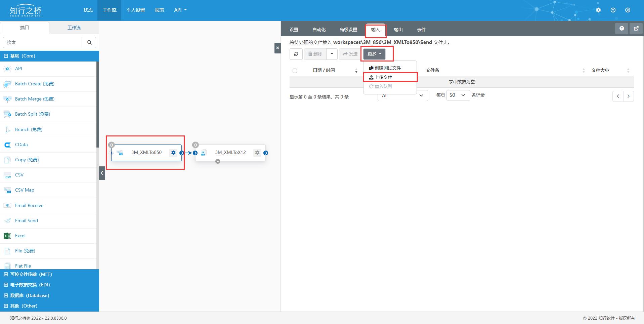Open panel in new window icon
Viewport: 644px width, 324px height.
point(636,29)
